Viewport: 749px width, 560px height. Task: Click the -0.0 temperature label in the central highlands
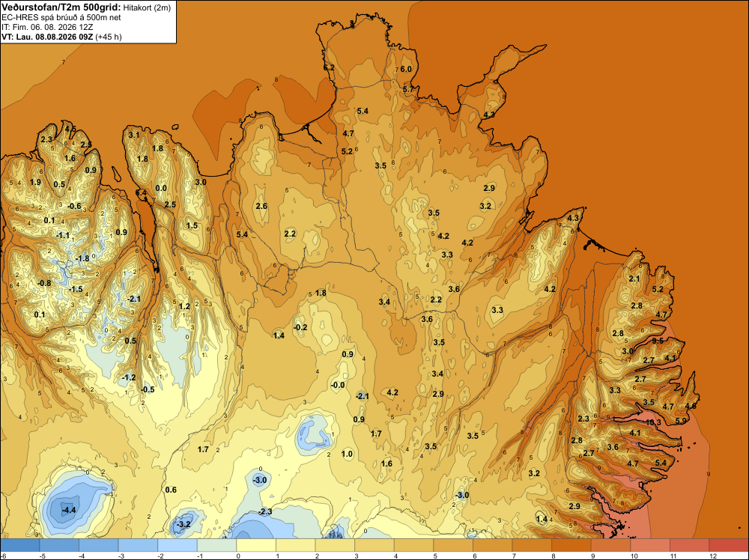tap(338, 385)
